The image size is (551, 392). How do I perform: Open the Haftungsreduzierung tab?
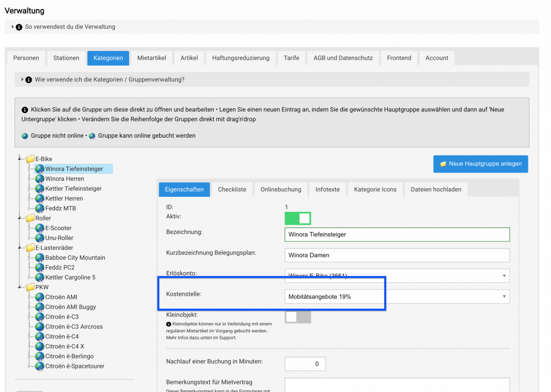[x=241, y=58]
